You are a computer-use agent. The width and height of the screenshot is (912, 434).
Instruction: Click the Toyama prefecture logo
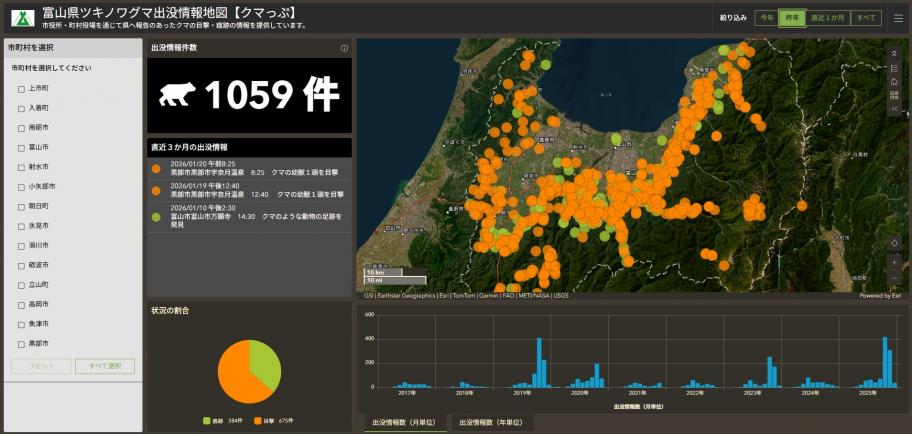coord(22,18)
